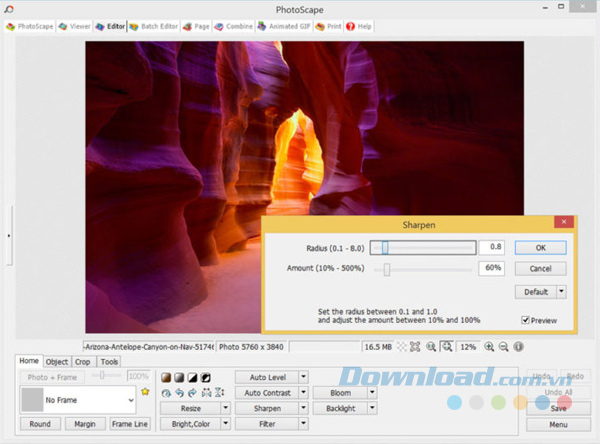This screenshot has width=600, height=444.
Task: Click the yellow star favorite frame icon
Action: click(146, 392)
